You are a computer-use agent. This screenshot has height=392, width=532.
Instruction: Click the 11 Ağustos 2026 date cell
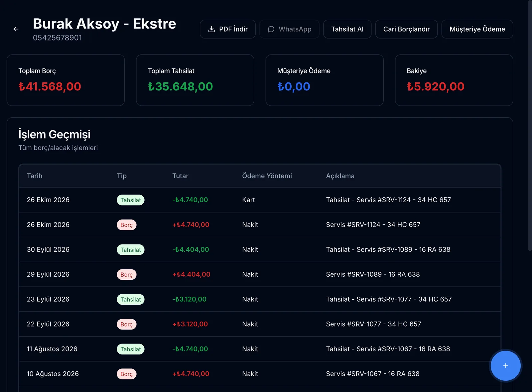tap(52, 349)
